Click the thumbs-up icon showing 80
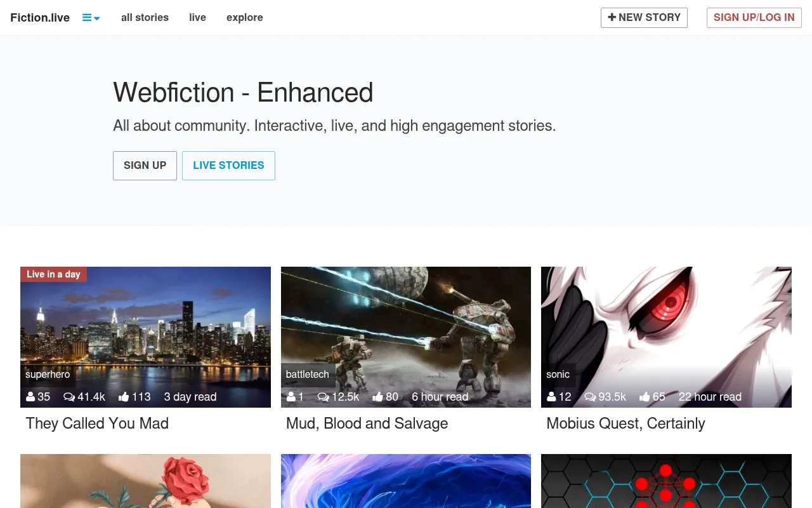This screenshot has height=508, width=812. tap(378, 397)
